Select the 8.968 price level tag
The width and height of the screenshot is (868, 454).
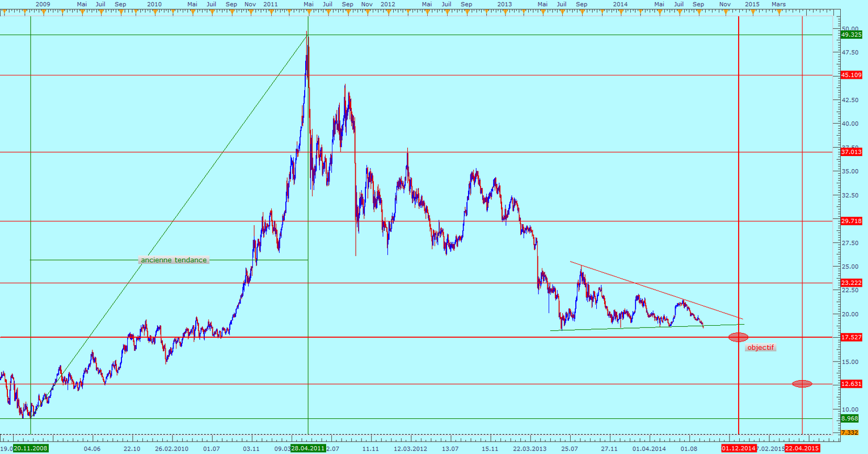tap(849, 419)
